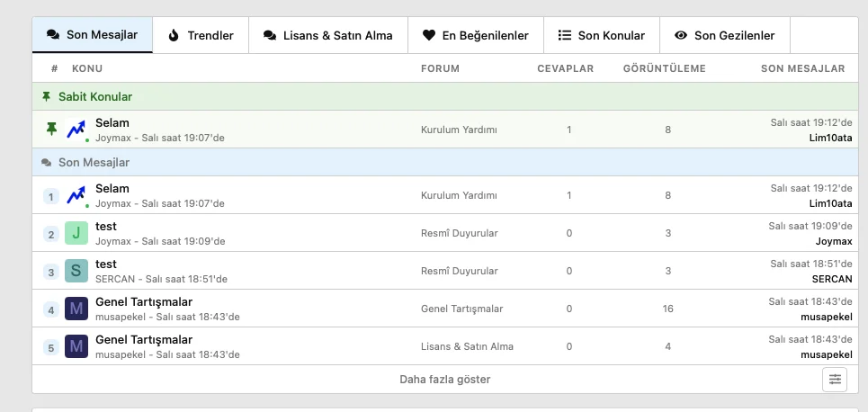Viewport: 868px width, 412px height.
Task: Select the Lisans & Satın Alma tab
Action: coord(327,36)
